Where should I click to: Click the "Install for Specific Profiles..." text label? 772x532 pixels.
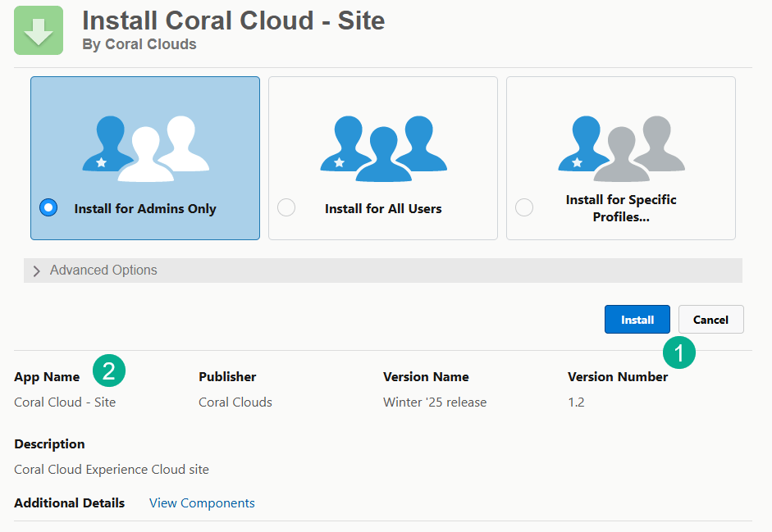click(621, 208)
